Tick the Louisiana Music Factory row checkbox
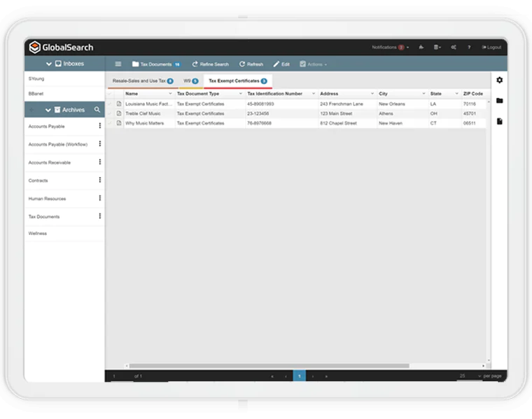This screenshot has height=419, width=532. point(110,104)
